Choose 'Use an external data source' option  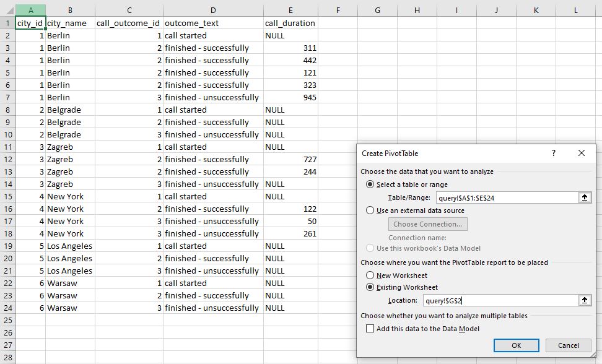[370, 210]
